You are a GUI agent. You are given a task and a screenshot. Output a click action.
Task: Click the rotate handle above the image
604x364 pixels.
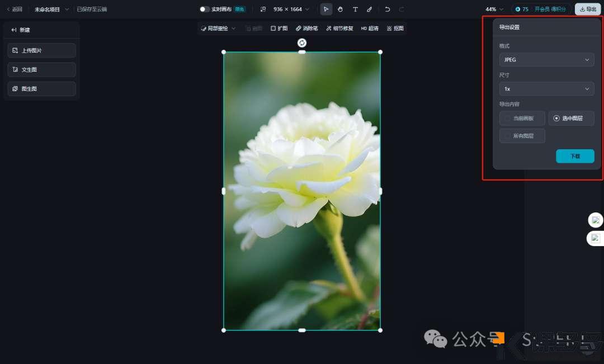click(x=302, y=43)
